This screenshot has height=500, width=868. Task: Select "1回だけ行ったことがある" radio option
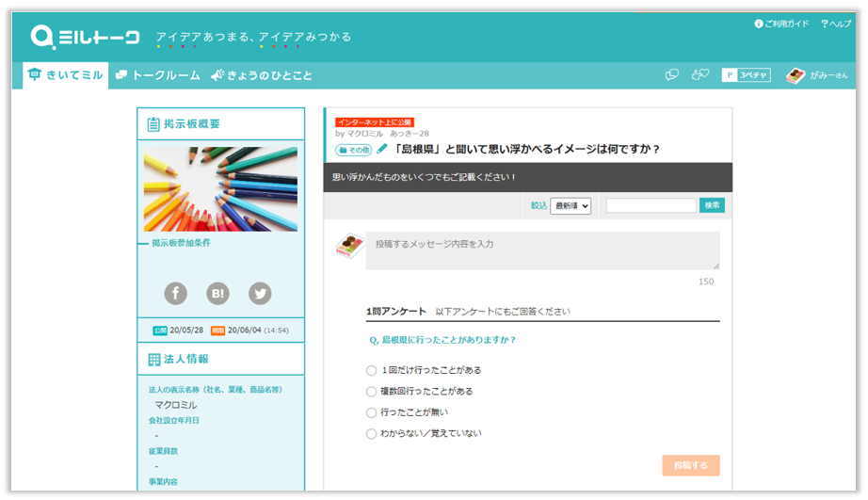371,370
